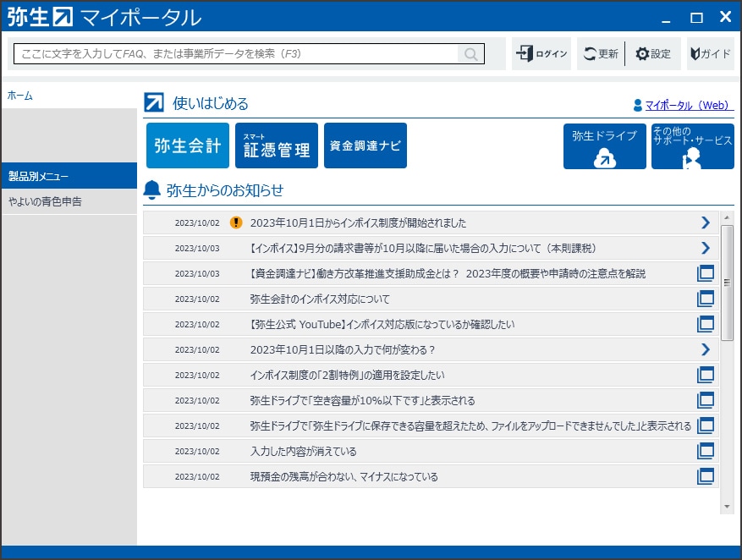This screenshot has width=742, height=560.
Task: Open notice 現預金の残高が合わない、マイナスになっている
Action: tap(431, 477)
